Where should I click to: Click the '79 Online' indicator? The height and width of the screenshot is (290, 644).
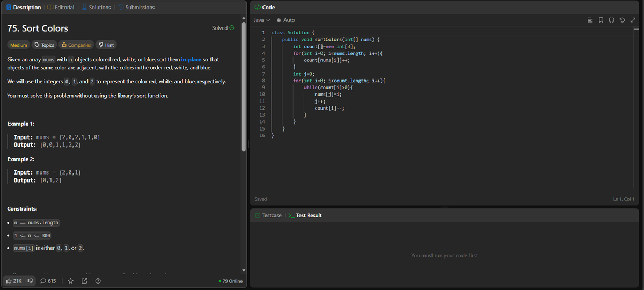(x=231, y=281)
